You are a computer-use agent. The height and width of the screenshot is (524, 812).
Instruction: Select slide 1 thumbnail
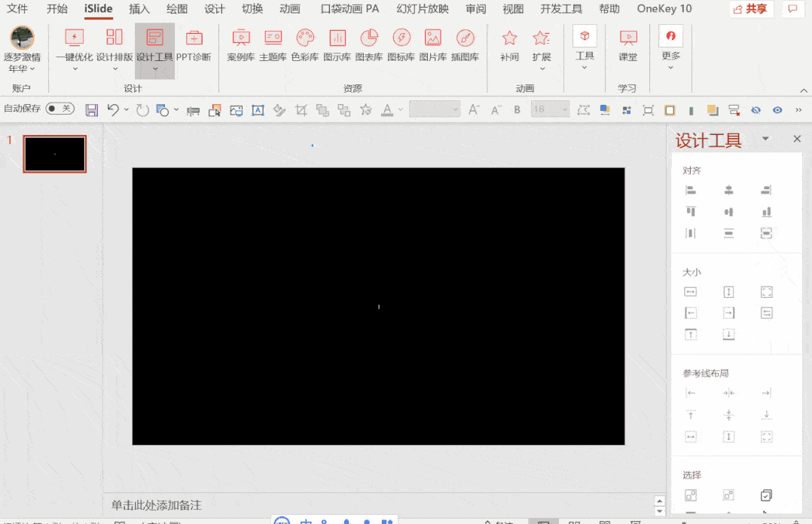point(55,155)
